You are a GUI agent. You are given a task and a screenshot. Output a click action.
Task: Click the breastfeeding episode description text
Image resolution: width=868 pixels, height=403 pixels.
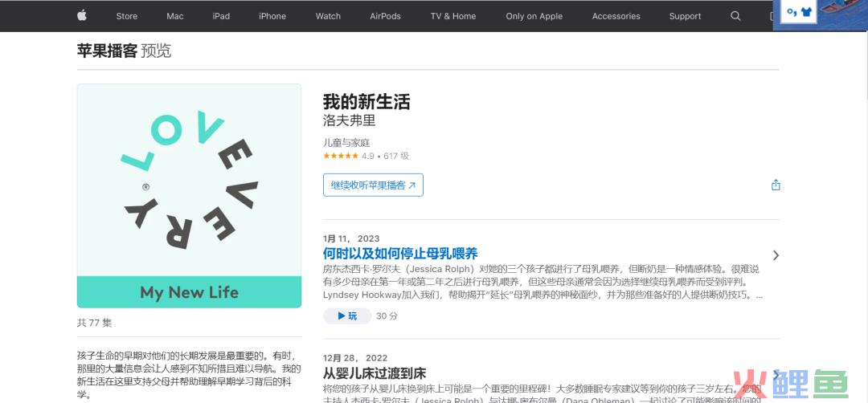pyautogui.click(x=543, y=282)
